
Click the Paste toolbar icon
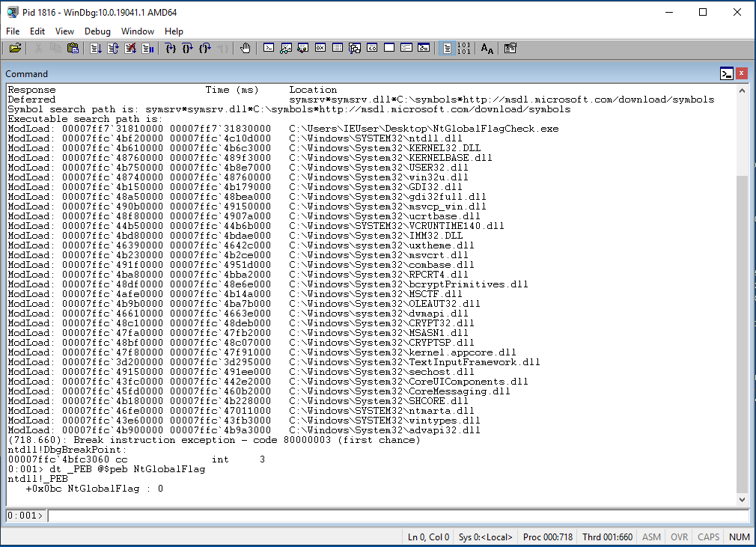point(74,48)
